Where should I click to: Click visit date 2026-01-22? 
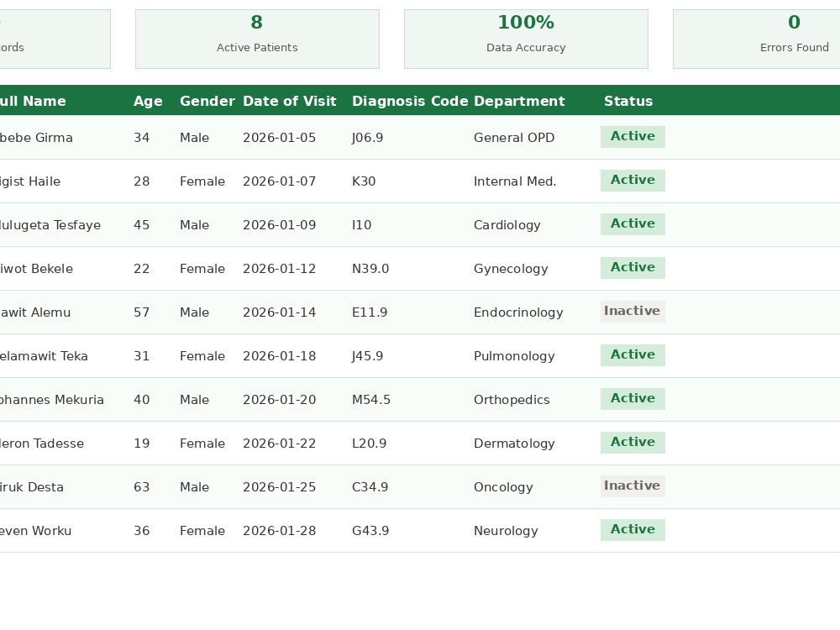[279, 444]
